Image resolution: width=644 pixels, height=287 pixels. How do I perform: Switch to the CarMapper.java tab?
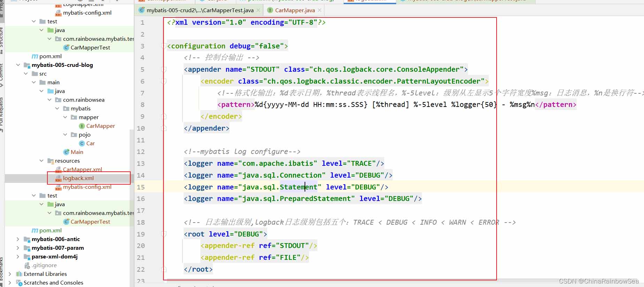(x=295, y=10)
